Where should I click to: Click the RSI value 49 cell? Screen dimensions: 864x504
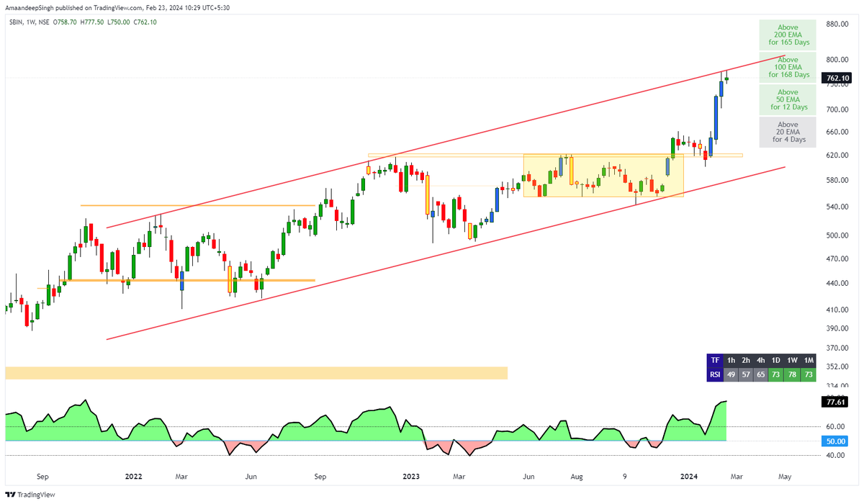click(x=732, y=374)
